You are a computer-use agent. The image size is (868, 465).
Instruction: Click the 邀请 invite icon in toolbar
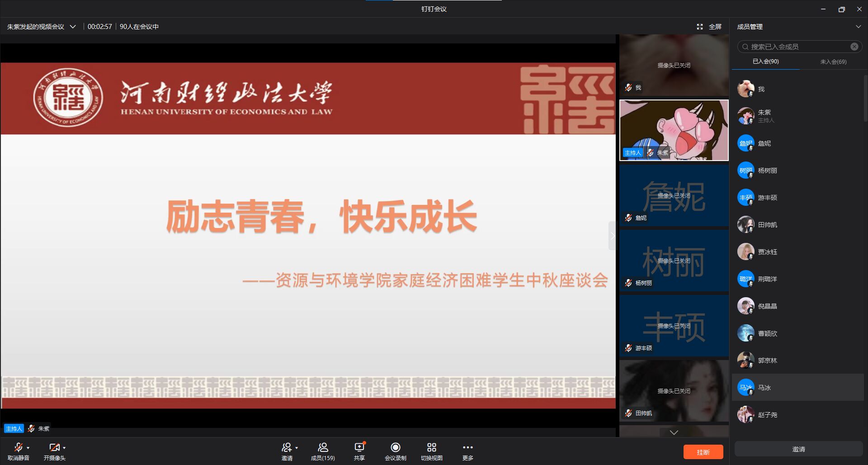[287, 447]
